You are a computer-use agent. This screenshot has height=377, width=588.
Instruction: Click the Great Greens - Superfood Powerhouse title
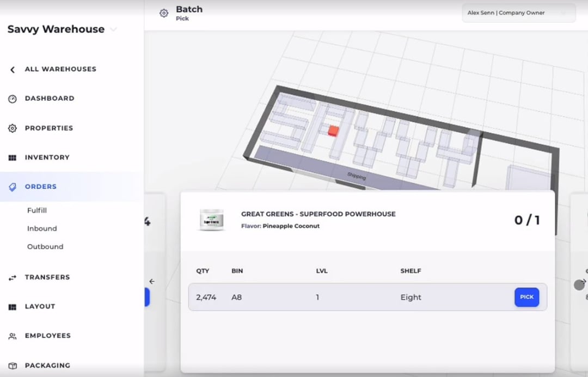(318, 214)
